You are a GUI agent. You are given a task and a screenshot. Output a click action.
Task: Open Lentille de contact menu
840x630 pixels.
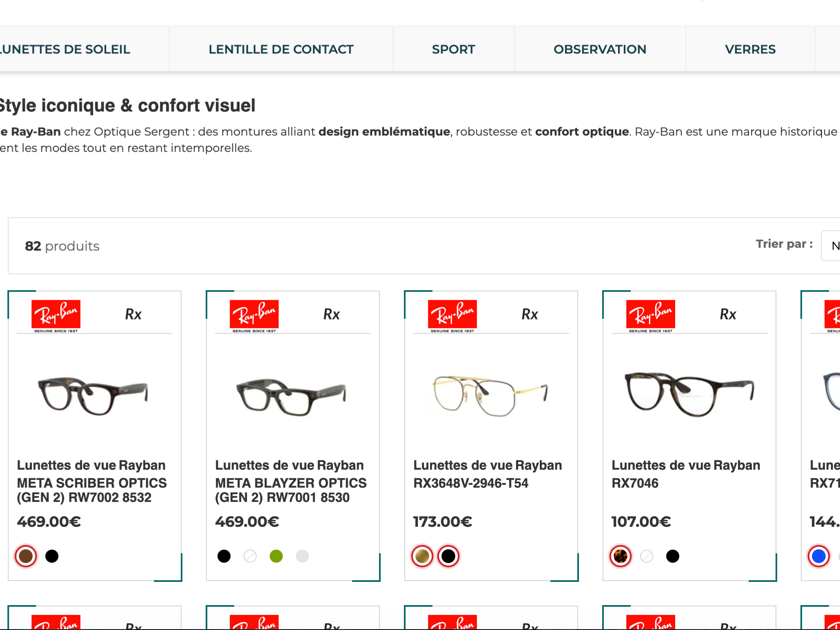tap(281, 49)
